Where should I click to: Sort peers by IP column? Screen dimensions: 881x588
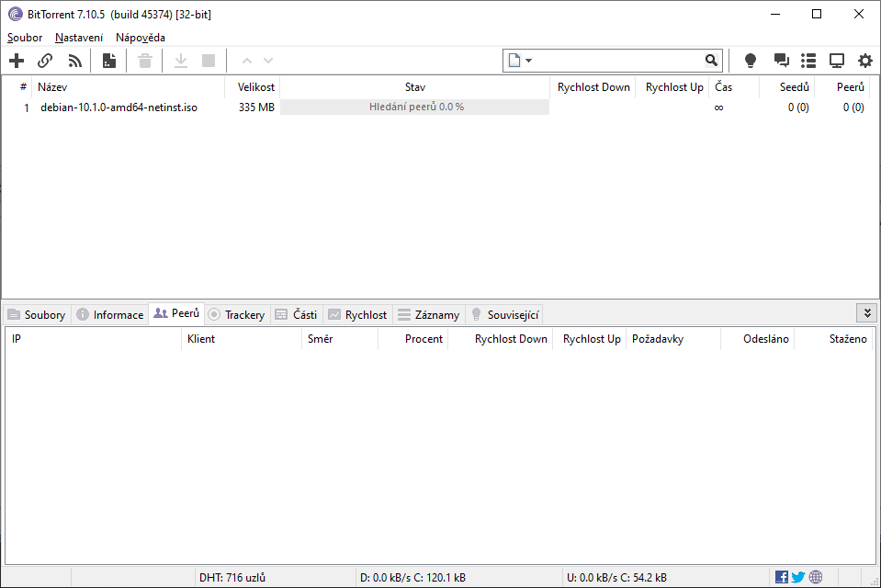point(94,339)
